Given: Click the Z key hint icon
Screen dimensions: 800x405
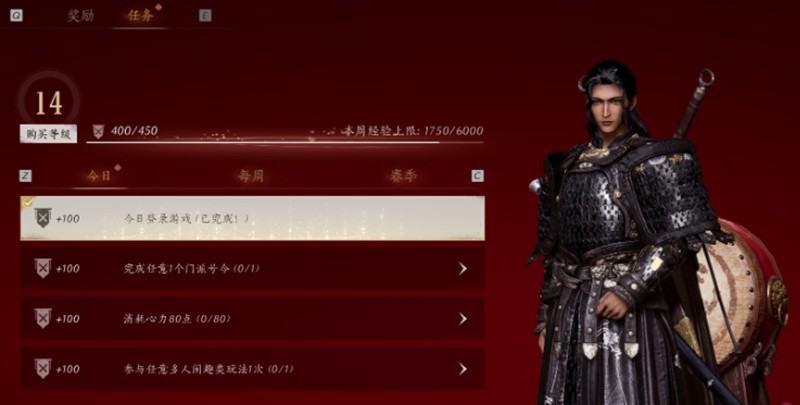Looking at the screenshot, I should pyautogui.click(x=26, y=176).
